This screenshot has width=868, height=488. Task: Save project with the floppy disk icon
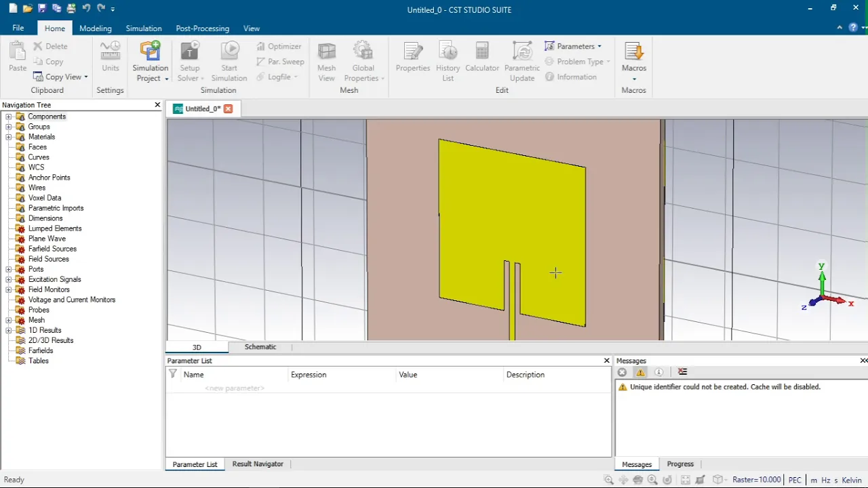click(42, 9)
